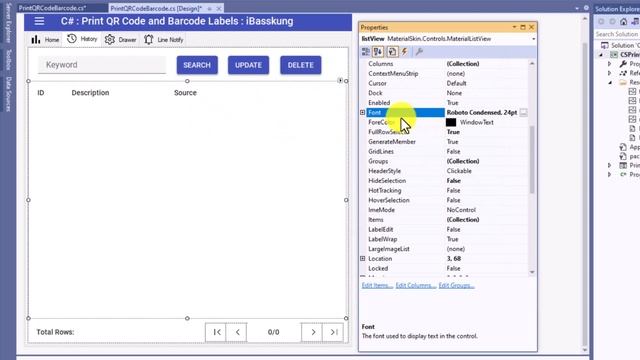
Task: Open the Data Sources side panel
Action: tap(9, 94)
